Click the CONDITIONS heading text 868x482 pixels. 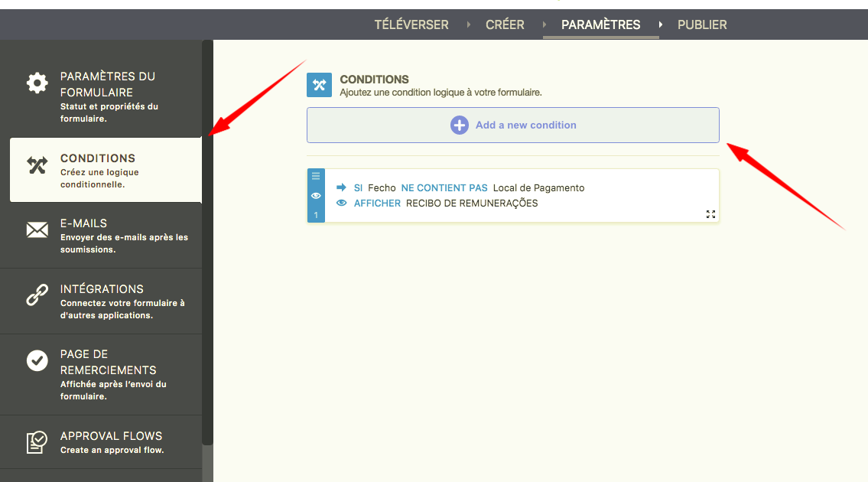(374, 80)
